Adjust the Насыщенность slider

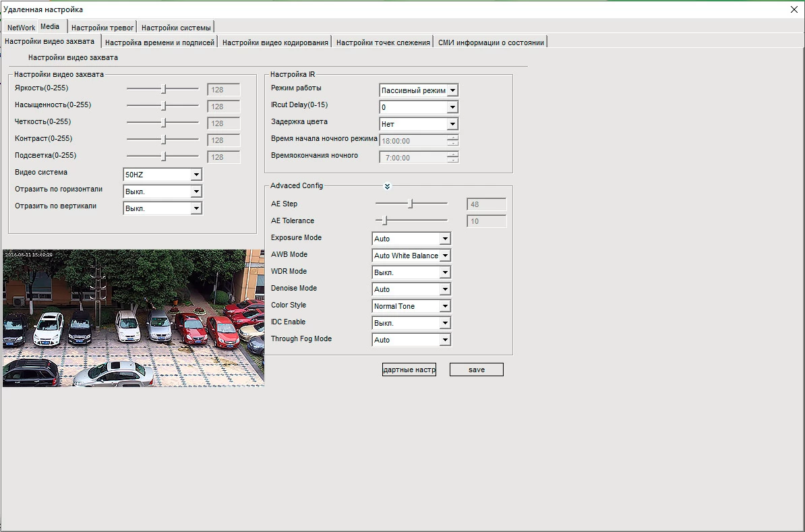[x=162, y=106]
